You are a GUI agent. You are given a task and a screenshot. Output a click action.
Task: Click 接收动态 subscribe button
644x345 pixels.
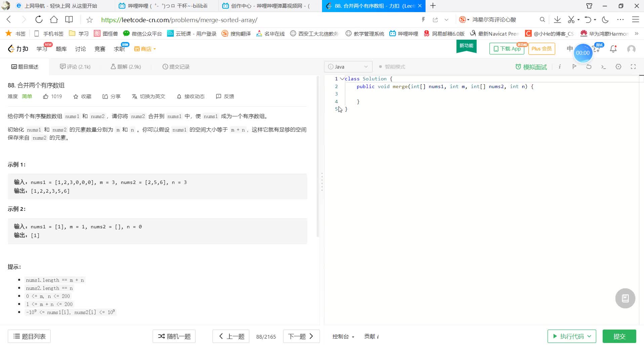coord(191,97)
